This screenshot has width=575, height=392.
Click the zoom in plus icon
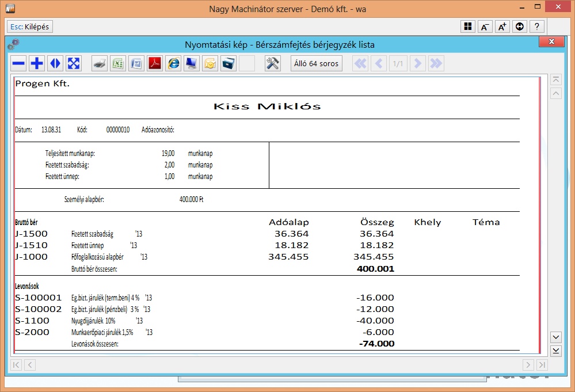pos(37,63)
